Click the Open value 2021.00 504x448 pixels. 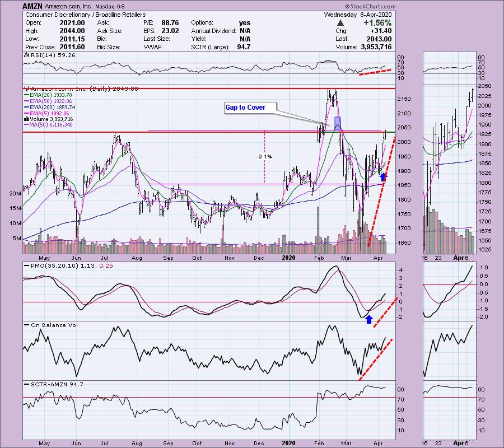[x=72, y=23]
